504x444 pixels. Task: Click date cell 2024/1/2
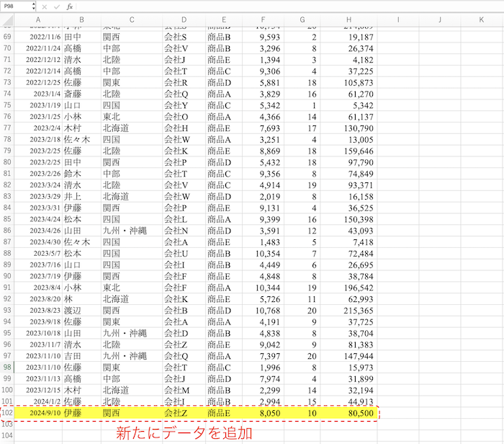tap(38, 401)
